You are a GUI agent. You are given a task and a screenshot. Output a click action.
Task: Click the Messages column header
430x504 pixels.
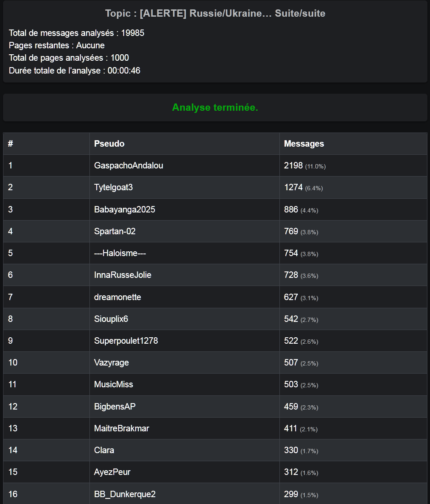[x=304, y=144]
